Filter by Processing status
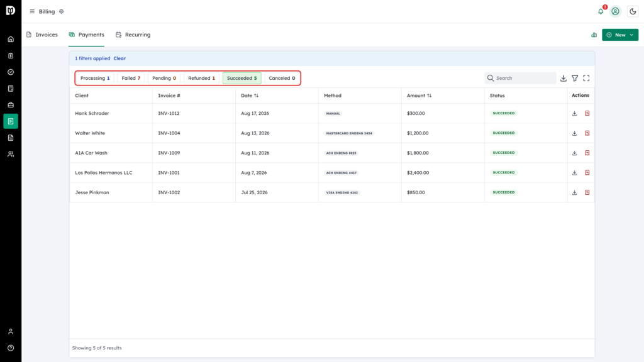644x362 pixels. click(x=95, y=78)
